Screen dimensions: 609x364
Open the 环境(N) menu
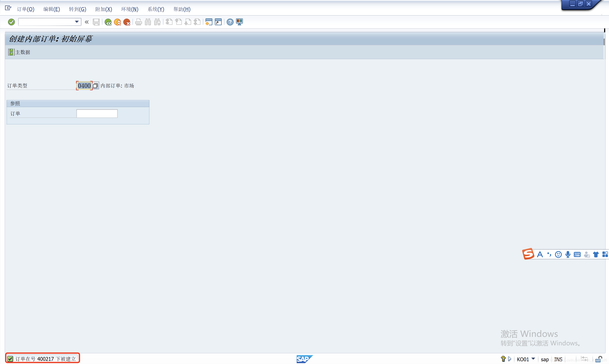[x=129, y=9]
